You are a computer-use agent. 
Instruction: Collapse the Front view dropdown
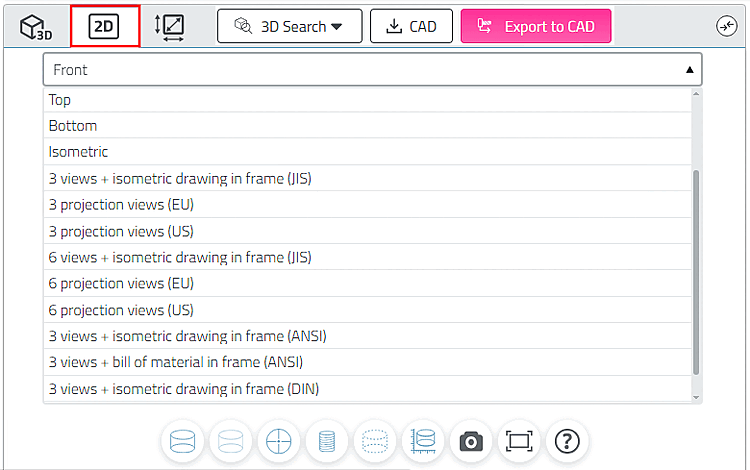[x=372, y=70]
